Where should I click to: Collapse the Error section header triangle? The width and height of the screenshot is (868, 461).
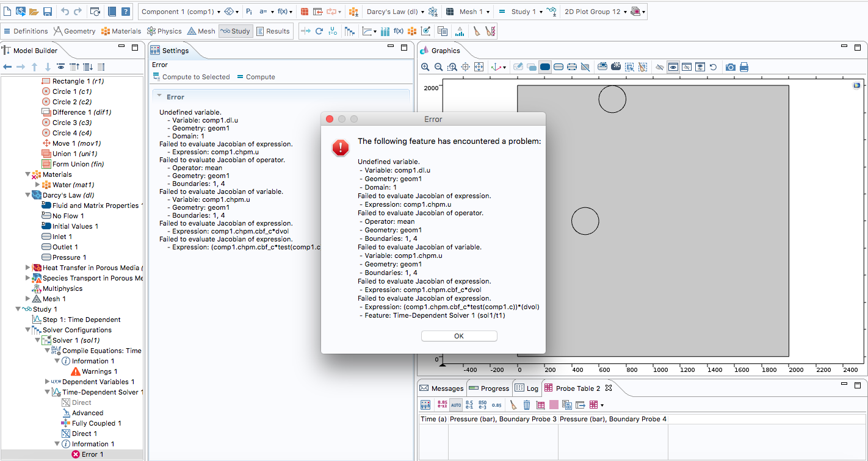click(x=159, y=96)
